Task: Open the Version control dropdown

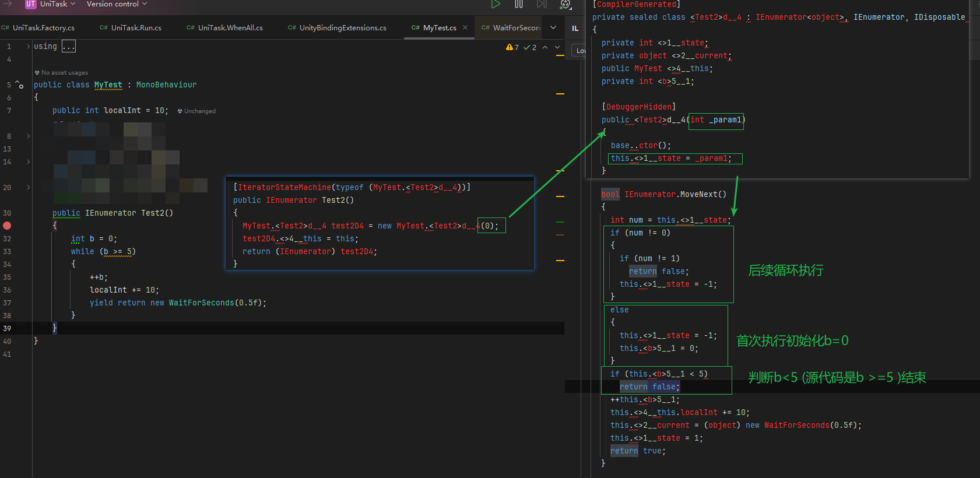Action: [x=117, y=4]
